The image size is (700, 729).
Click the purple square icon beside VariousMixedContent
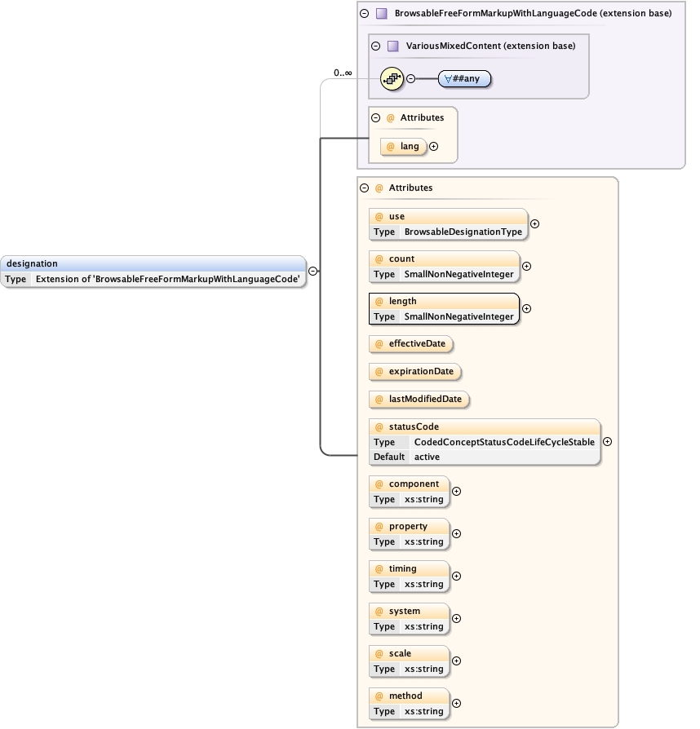[x=392, y=46]
